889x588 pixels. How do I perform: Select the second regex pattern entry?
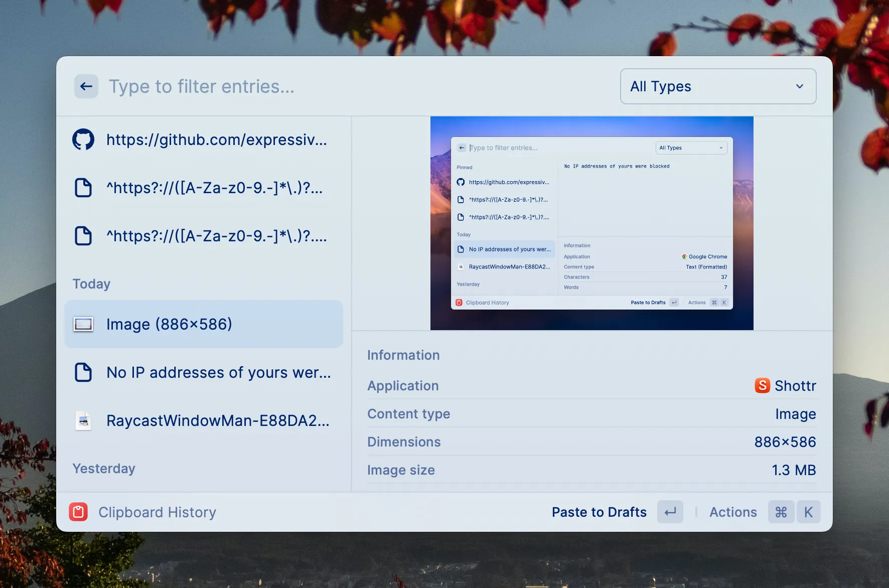[216, 236]
